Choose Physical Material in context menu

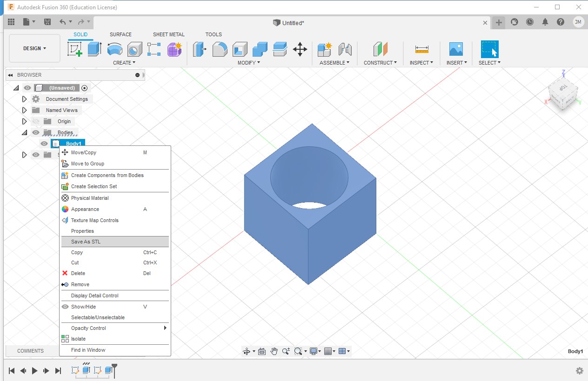point(114,198)
